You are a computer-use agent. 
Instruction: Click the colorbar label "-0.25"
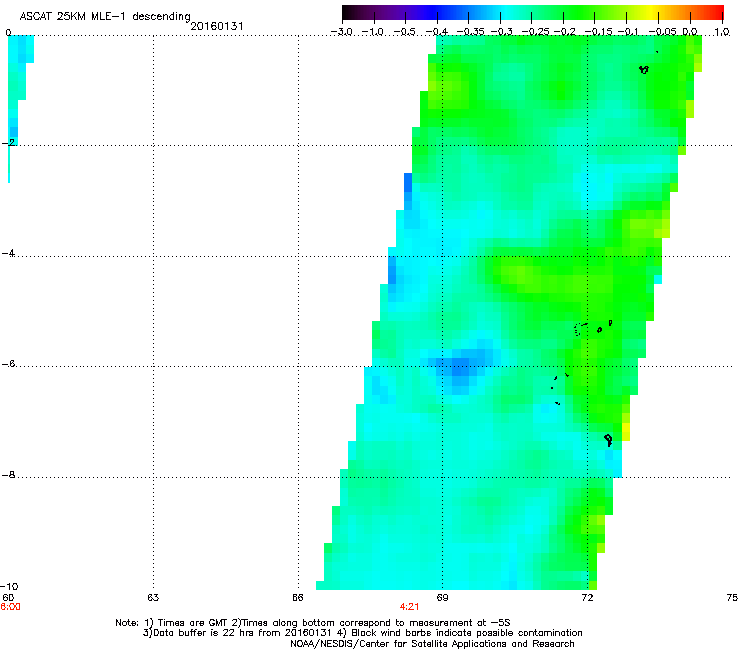(x=536, y=32)
